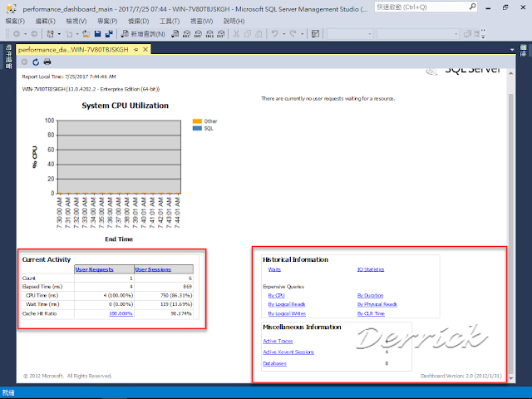The height and width of the screenshot is (399, 532).
Task: Click the Add New Item toolbar icon
Action: (x=69, y=33)
